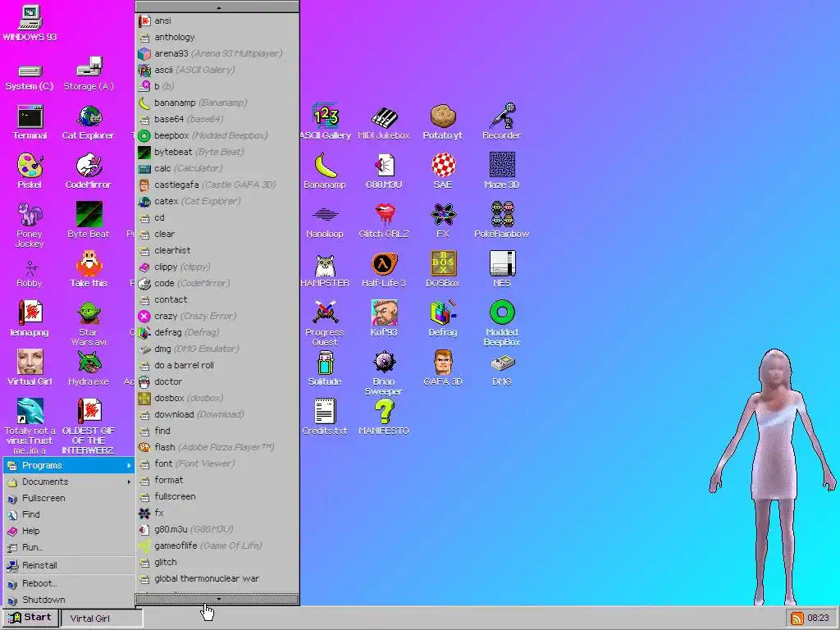Open Help from the Start menu
840x630 pixels.
click(x=69, y=531)
